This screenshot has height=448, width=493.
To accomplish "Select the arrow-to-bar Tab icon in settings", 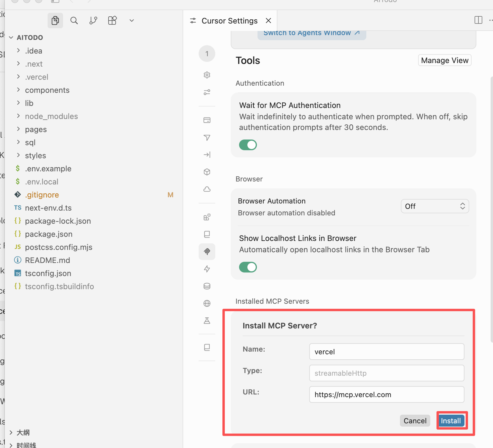I will (x=207, y=155).
